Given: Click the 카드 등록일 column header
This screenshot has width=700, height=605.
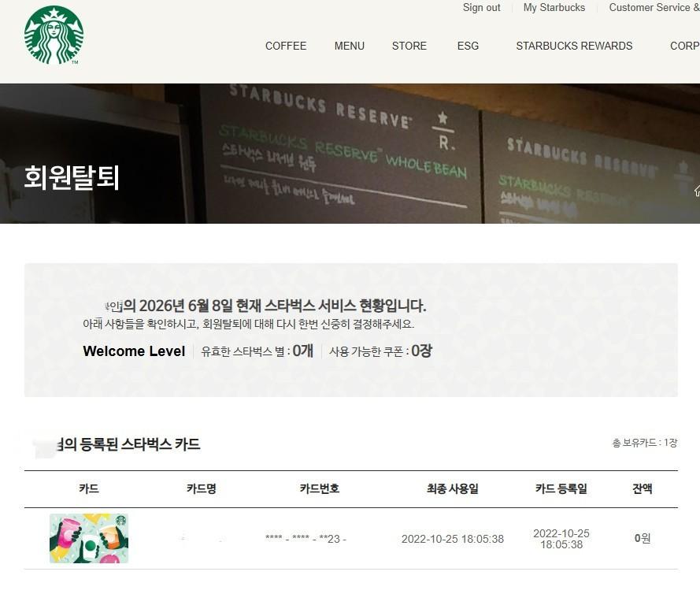Looking at the screenshot, I should pos(561,489).
